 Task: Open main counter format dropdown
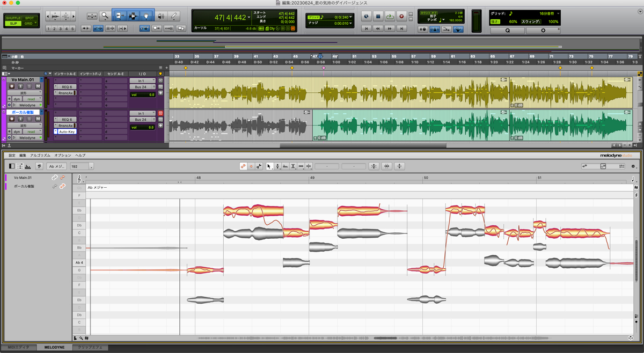(250, 17)
